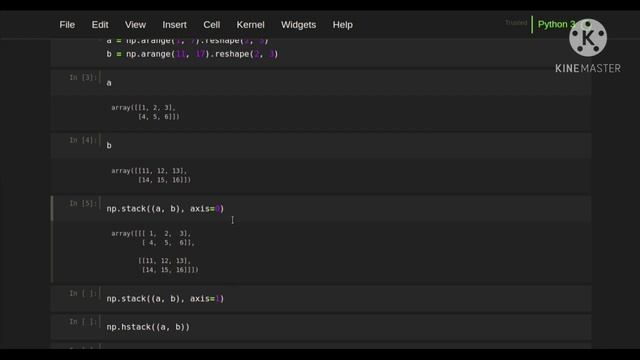Click the stacked array output of cell 5
Viewport: 640px width, 360px height.
pos(155,251)
